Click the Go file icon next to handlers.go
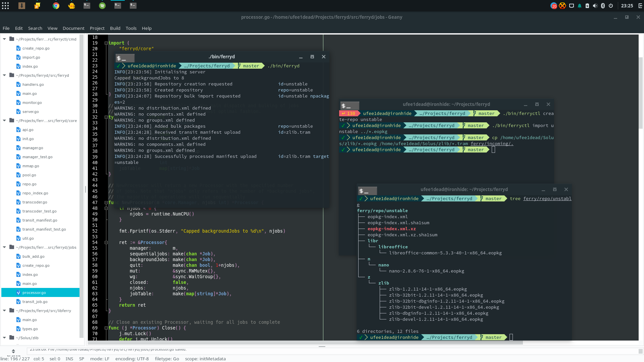 coord(18,84)
